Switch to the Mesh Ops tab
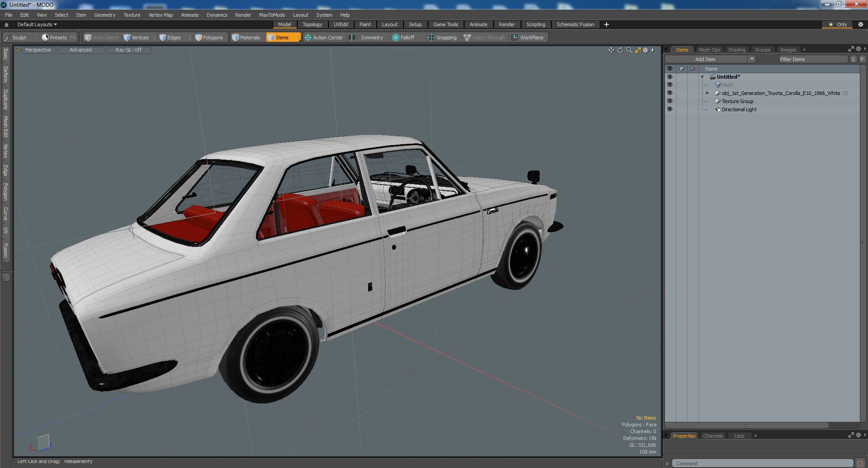The width and height of the screenshot is (868, 468). (x=709, y=50)
